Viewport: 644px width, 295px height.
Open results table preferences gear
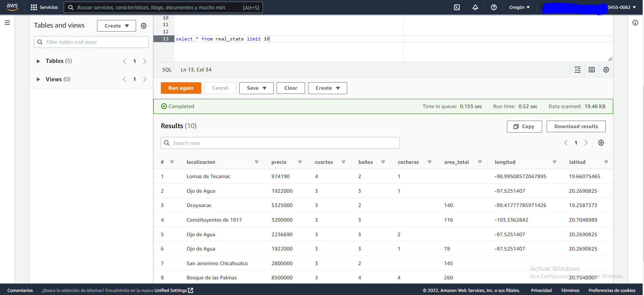tap(601, 143)
